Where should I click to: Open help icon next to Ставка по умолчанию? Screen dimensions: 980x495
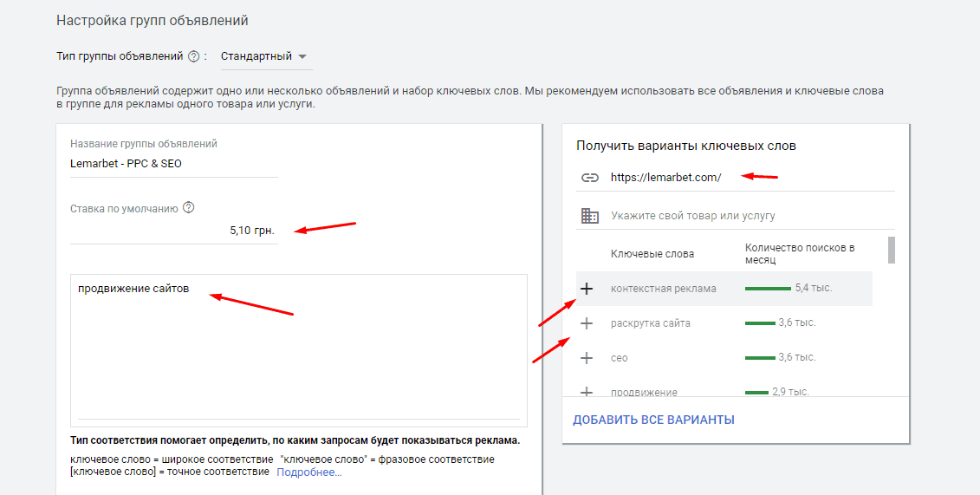pos(188,207)
